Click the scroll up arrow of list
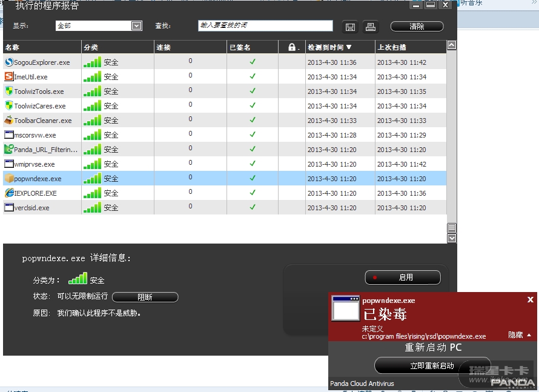The width and height of the screenshot is (539, 392). pos(452,45)
